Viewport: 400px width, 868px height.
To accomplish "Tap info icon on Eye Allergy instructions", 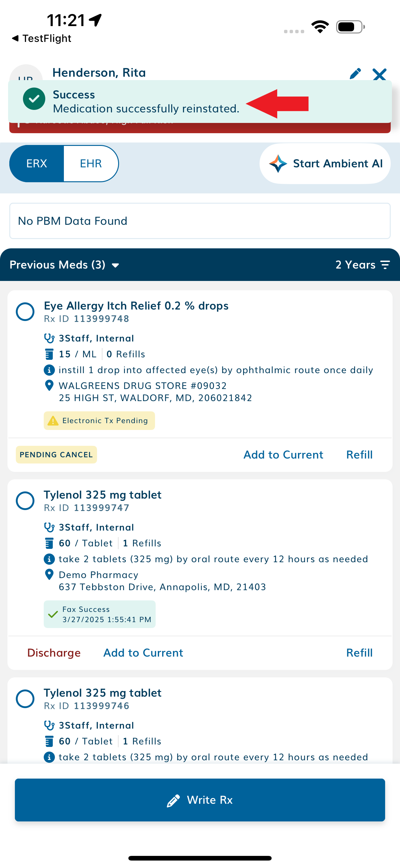I will (49, 370).
